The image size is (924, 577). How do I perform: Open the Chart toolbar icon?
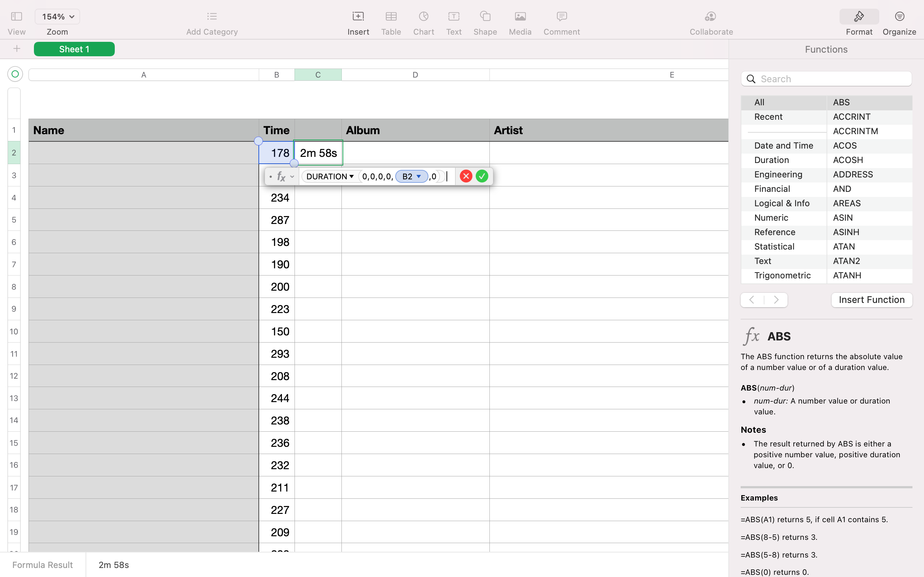click(x=423, y=17)
